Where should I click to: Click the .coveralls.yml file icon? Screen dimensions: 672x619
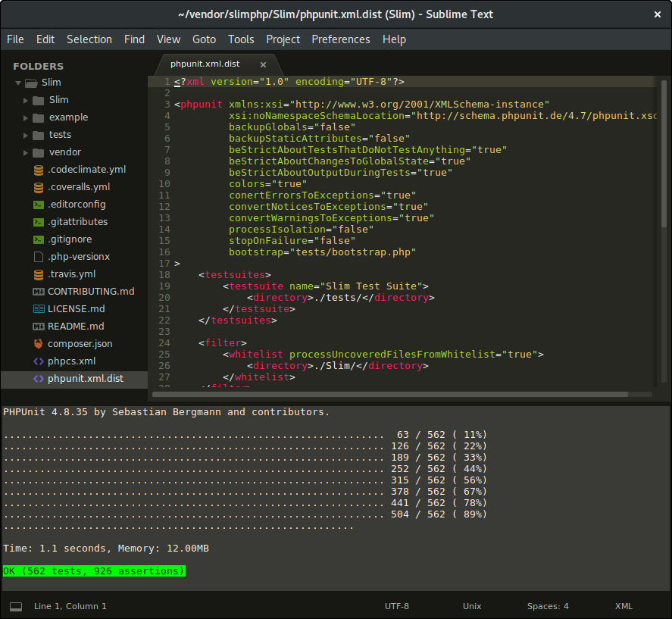[39, 187]
